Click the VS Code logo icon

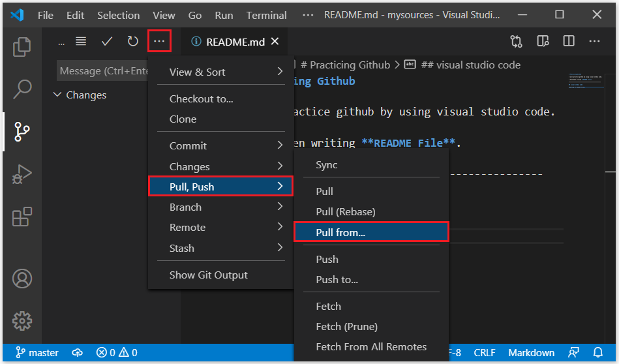coord(17,15)
